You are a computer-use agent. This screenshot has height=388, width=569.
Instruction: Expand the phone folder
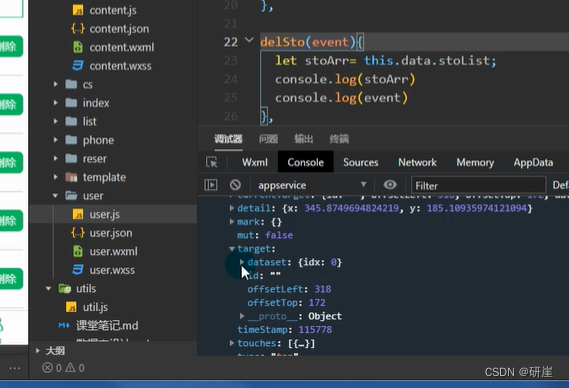coord(56,140)
